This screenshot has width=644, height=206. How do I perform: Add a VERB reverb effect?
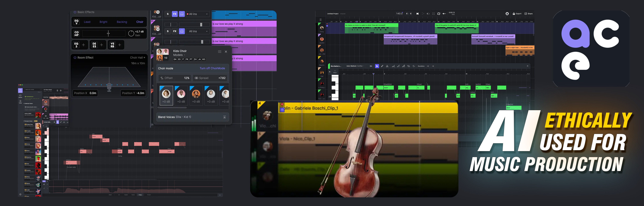[120, 45]
